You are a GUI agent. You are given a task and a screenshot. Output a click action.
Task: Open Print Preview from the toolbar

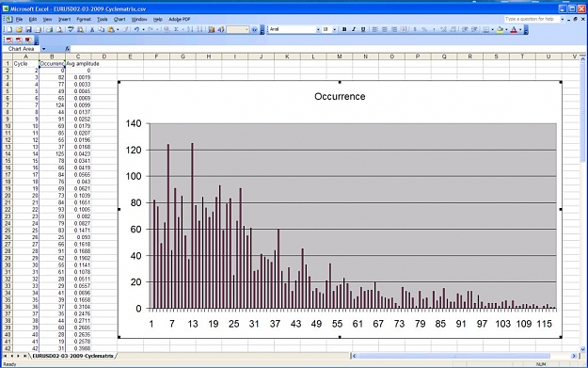(59, 29)
